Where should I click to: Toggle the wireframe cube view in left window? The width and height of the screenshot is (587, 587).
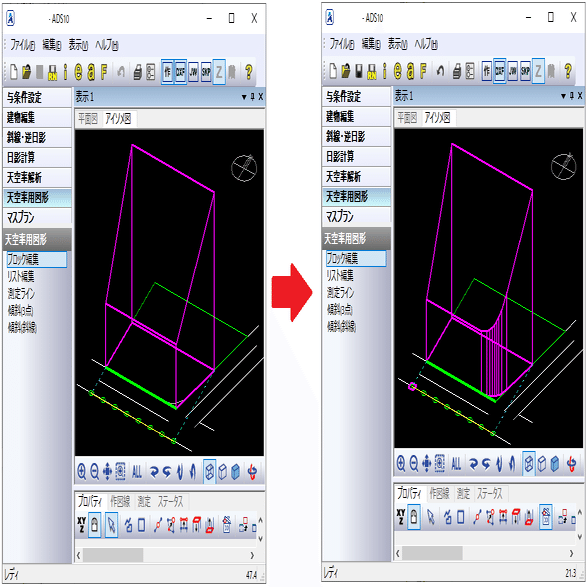tap(210, 471)
